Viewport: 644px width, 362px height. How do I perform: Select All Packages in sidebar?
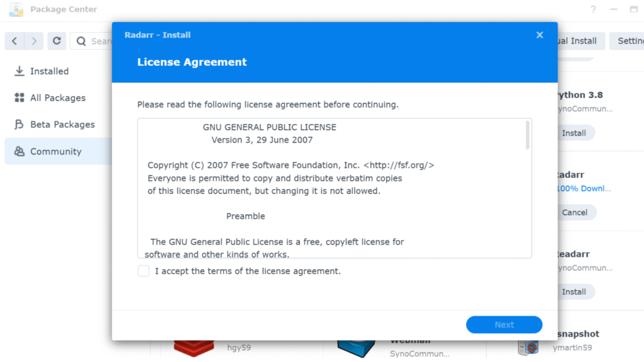tap(57, 98)
